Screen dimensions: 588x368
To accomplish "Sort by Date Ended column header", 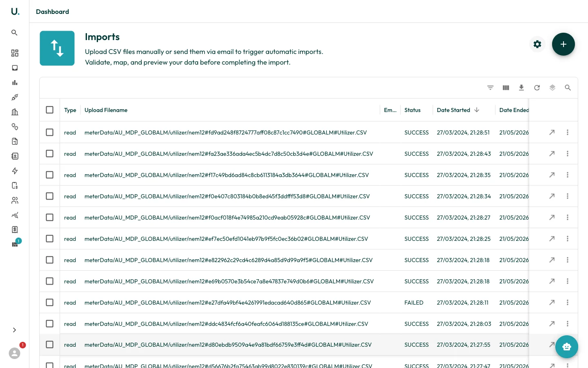I will pyautogui.click(x=514, y=110).
